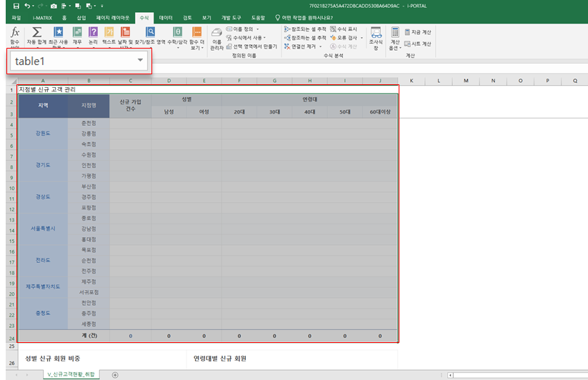Open the 이름 관리자 (Name Manager)
Viewport: 588px width, 380px height.
tap(216, 36)
